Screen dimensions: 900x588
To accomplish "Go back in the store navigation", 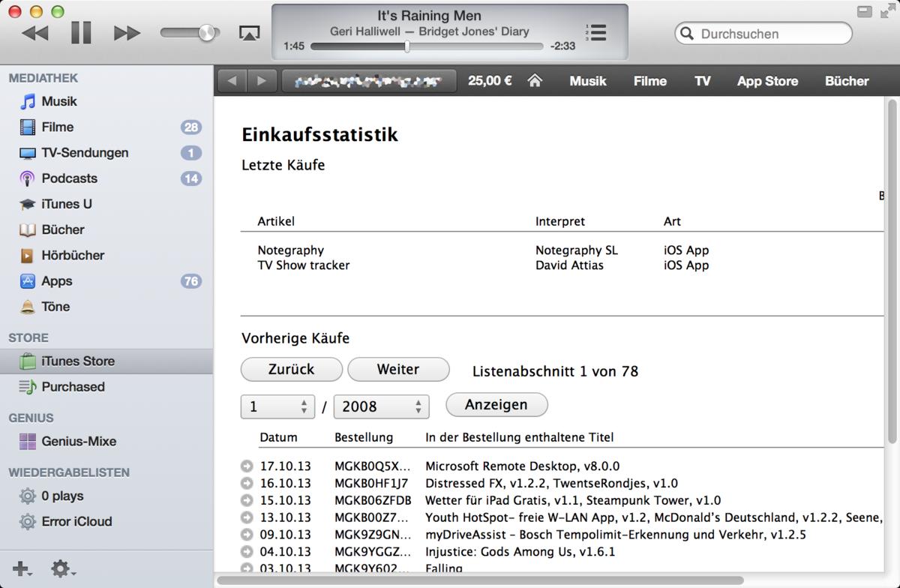I will pos(232,81).
